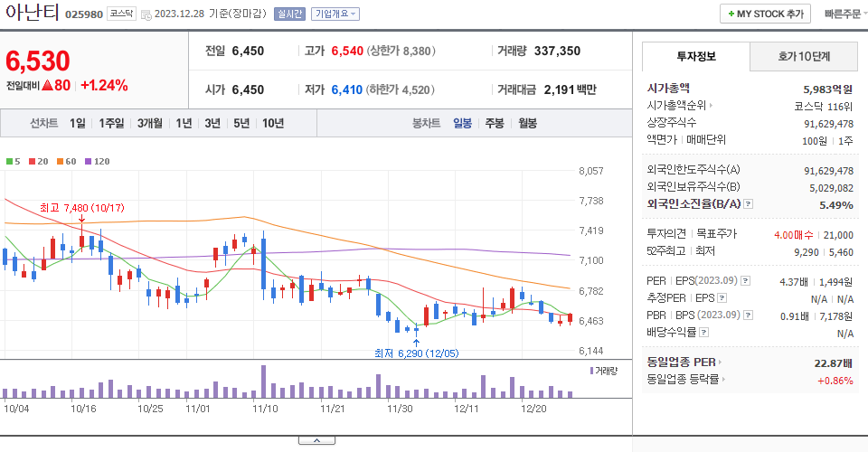
Task: Select the 10년 line chart period
Action: [x=273, y=123]
